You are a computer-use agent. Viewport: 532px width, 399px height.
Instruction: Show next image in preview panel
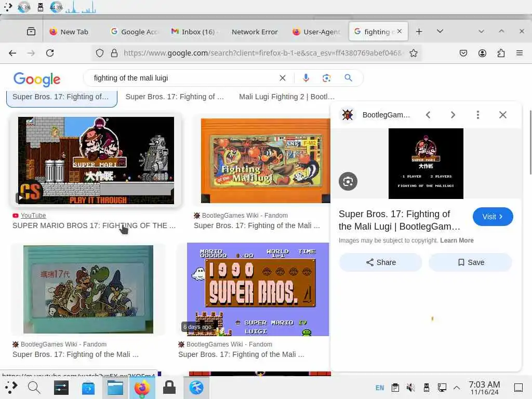[453, 115]
